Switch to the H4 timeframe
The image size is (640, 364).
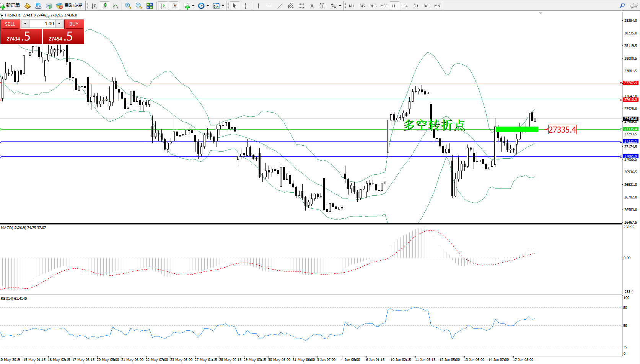click(405, 6)
